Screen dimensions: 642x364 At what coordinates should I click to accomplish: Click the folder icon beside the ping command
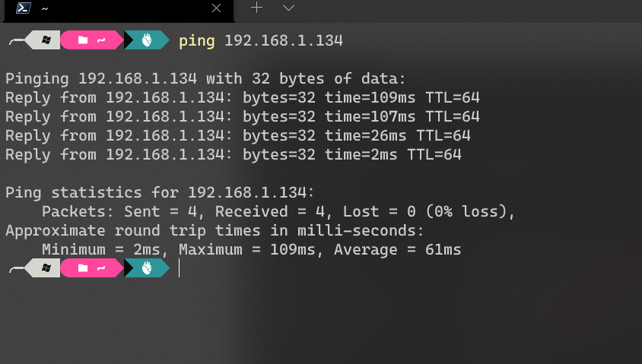(83, 40)
